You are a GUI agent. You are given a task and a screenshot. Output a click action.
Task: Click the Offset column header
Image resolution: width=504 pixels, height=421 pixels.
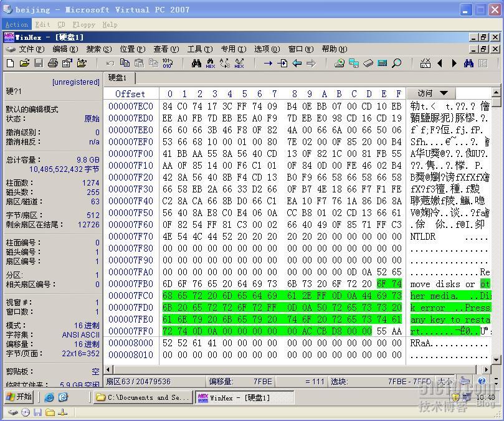[130, 94]
